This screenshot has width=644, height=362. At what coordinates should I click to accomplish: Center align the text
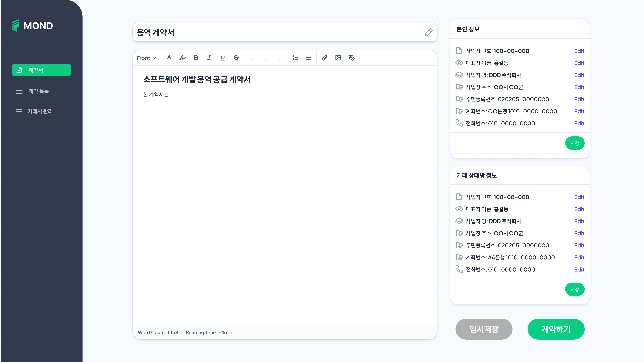tap(265, 58)
